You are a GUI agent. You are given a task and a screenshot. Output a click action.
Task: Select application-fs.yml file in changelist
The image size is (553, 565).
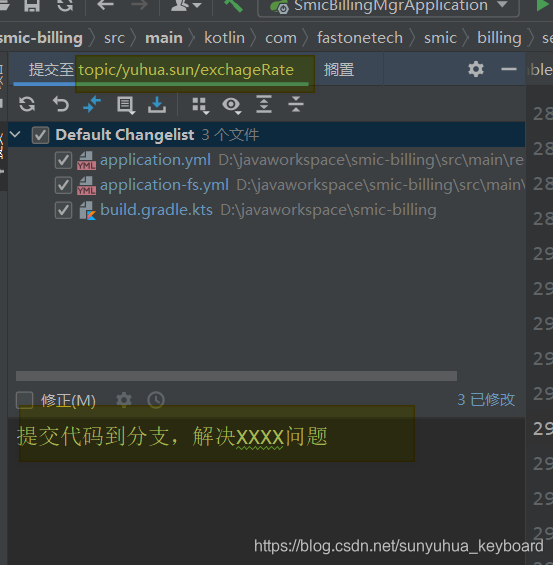pyautogui.click(x=164, y=185)
